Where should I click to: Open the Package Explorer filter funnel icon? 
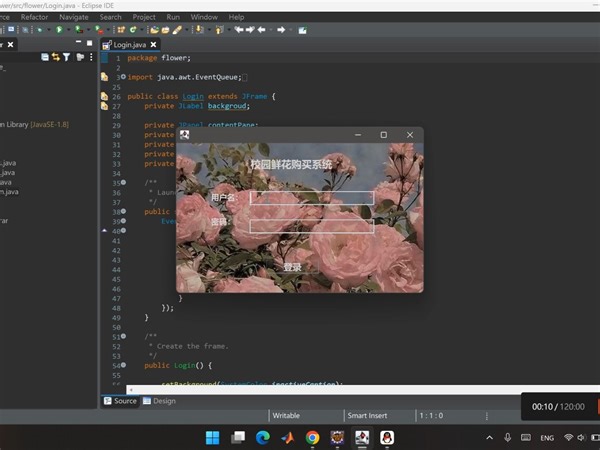pyautogui.click(x=67, y=57)
